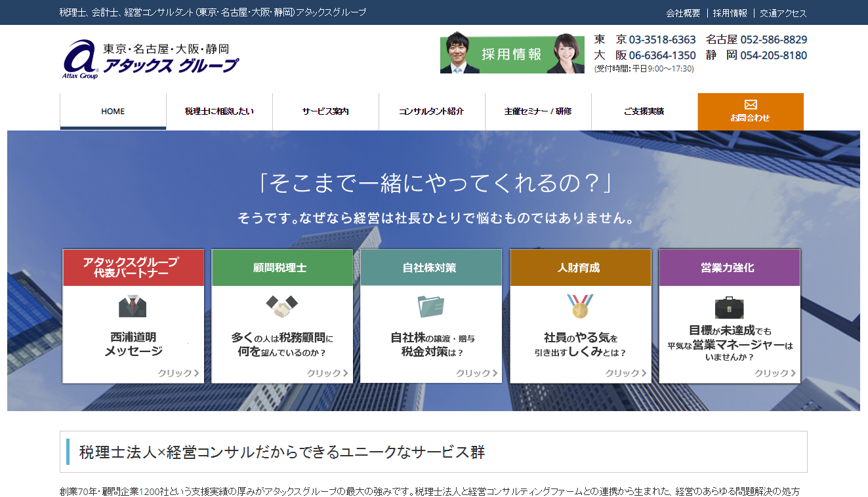Image resolution: width=868 pixels, height=497 pixels.
Task: Click the paragraph starting 創業70年・顧問企業1200社
Action: click(x=430, y=491)
